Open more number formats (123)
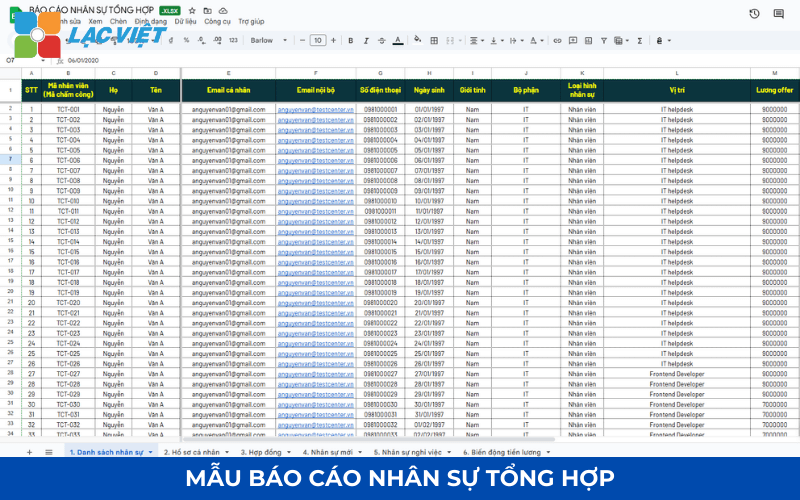Image resolution: width=800 pixels, height=500 pixels. (x=233, y=40)
